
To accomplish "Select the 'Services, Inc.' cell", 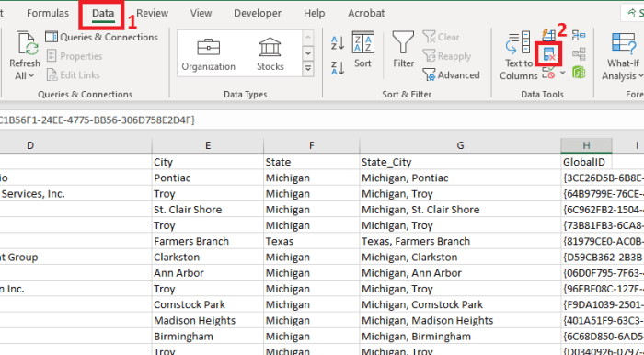I will pyautogui.click(x=75, y=194).
